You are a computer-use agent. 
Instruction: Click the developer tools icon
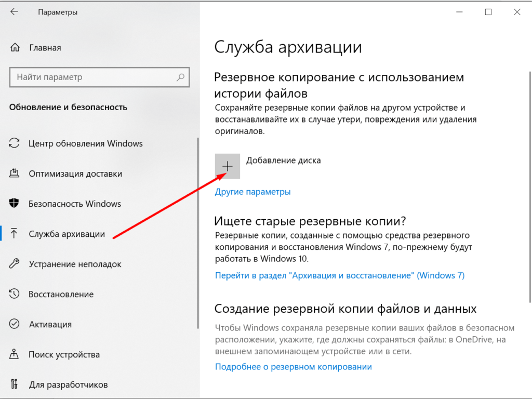pos(14,384)
